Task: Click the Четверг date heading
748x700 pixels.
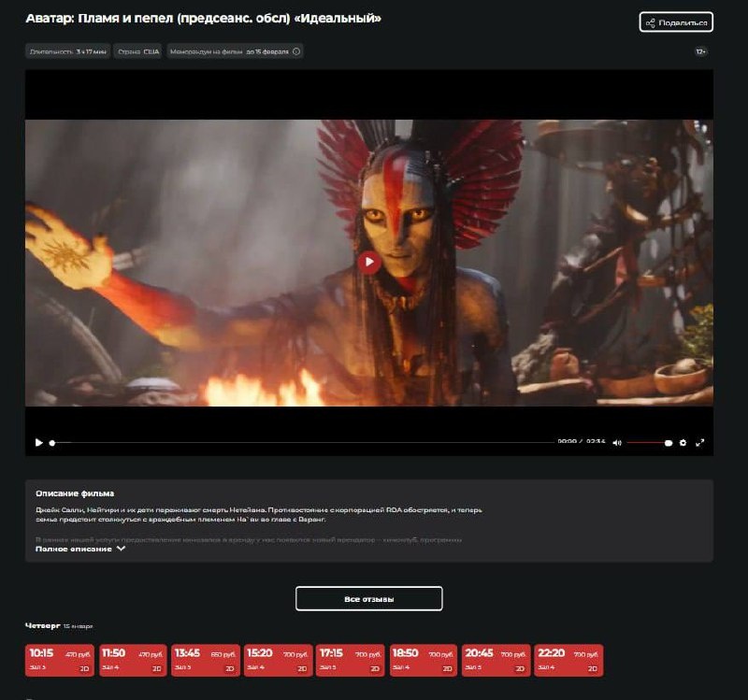Action: 43,625
